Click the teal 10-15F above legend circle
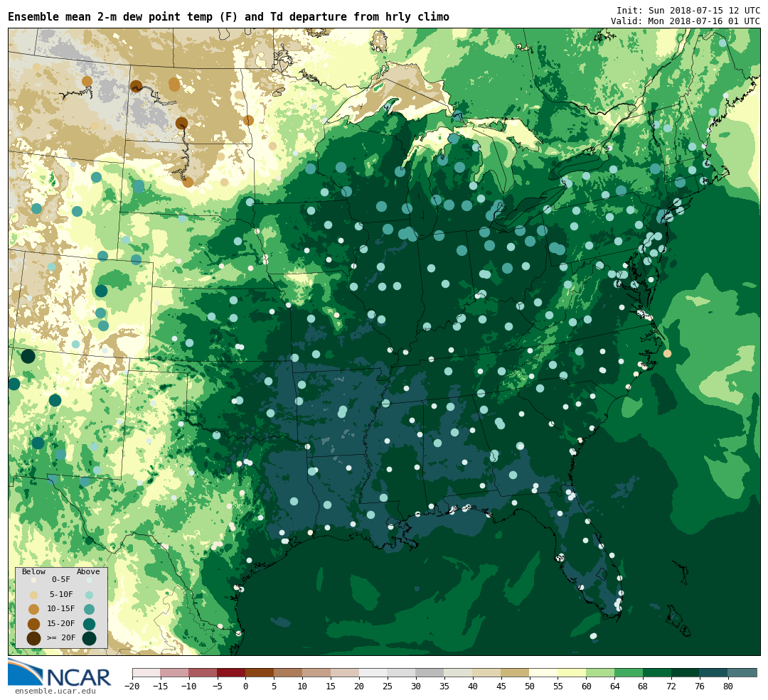768x700 pixels. coord(89,610)
